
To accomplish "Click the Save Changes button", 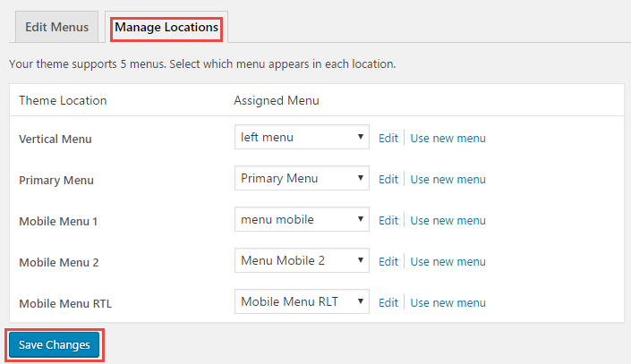I will [55, 344].
